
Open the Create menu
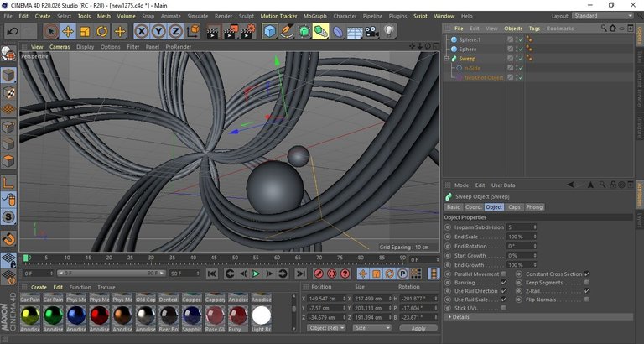coord(42,16)
